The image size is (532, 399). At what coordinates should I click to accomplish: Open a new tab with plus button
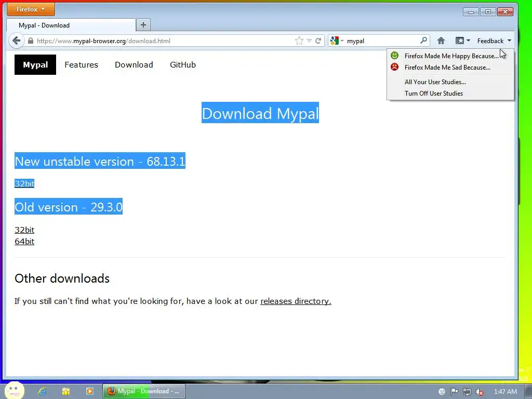(143, 25)
